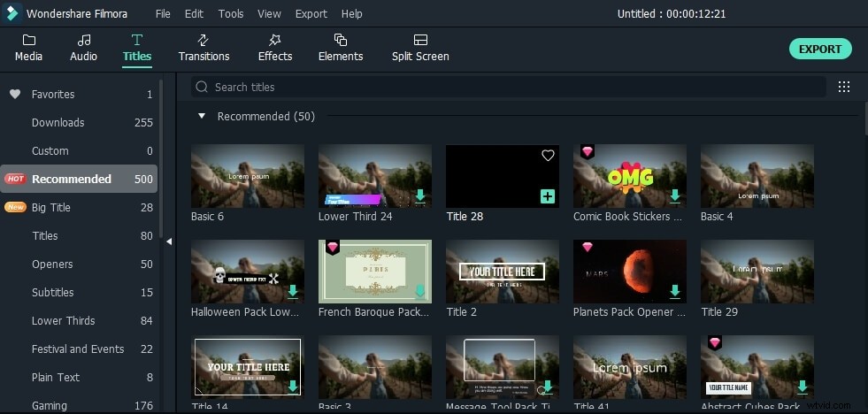Select the Big Title category
Image resolution: width=868 pixels, height=414 pixels.
pyautogui.click(x=50, y=207)
